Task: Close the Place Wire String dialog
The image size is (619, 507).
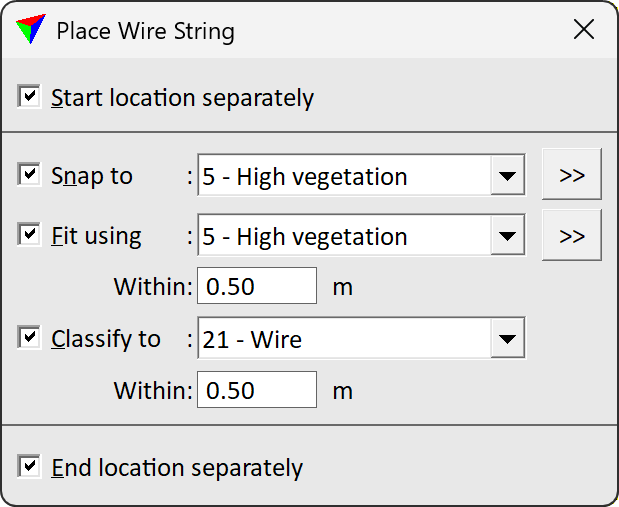Action: click(x=583, y=30)
